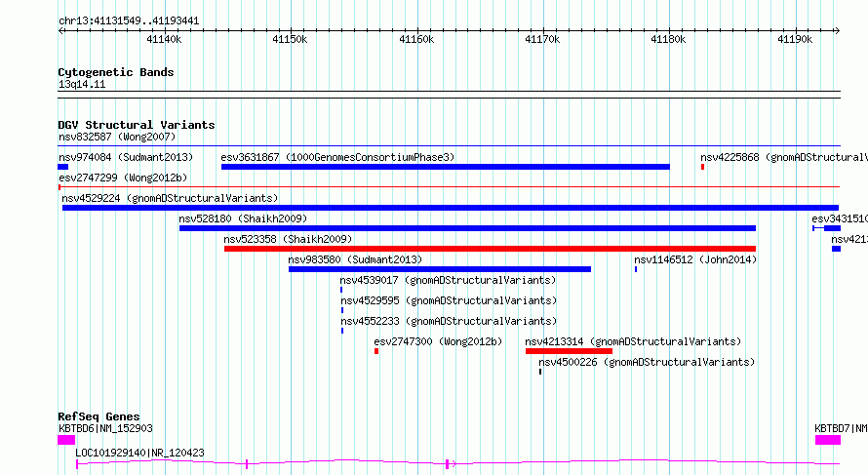The image size is (868, 475).
Task: Click the magenta KBTBD7 gene block
Action: click(x=828, y=440)
